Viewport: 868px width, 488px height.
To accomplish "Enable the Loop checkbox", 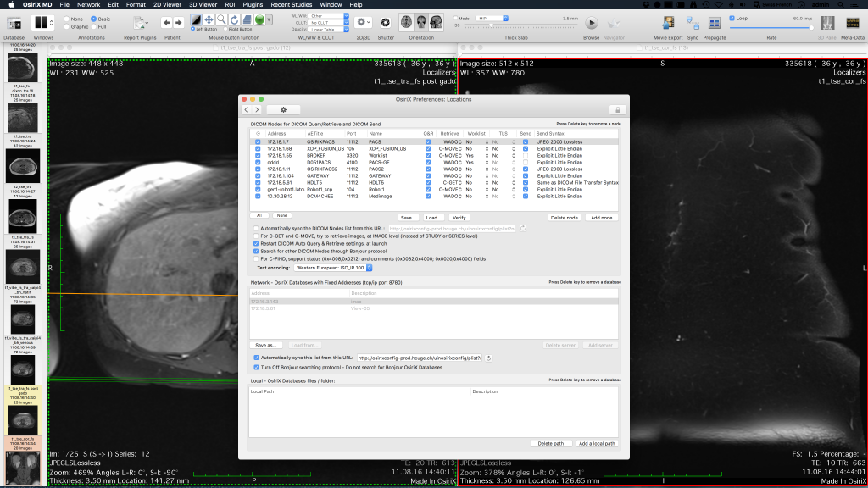I will [732, 19].
